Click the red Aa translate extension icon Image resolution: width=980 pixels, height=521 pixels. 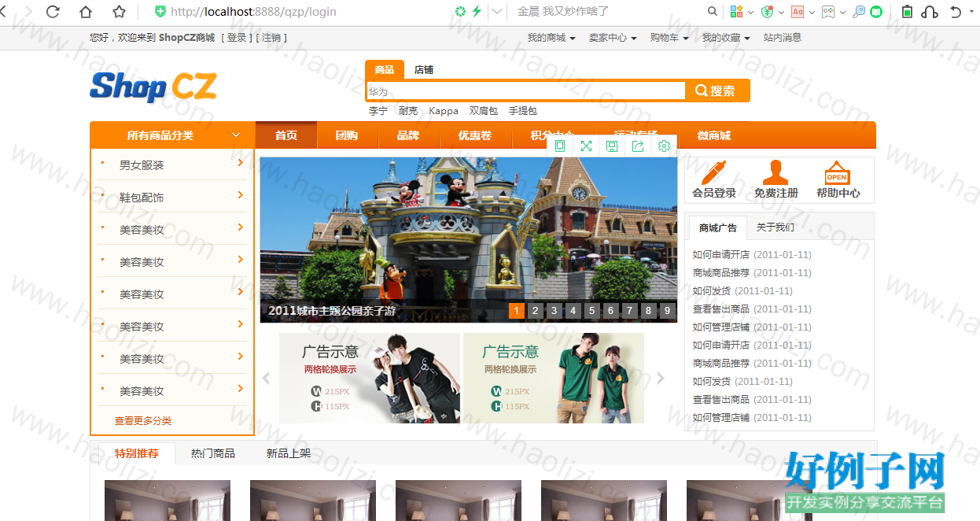click(798, 12)
